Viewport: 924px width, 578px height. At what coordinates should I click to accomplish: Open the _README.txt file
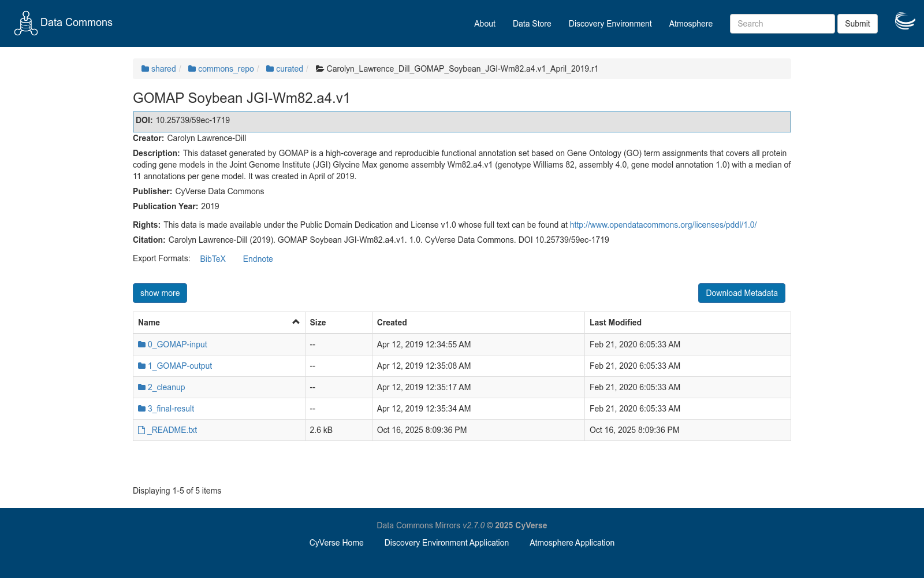coord(172,430)
